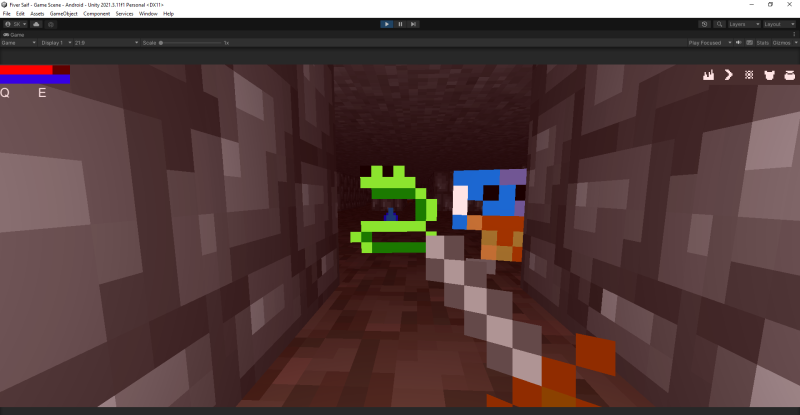Open the Window menu

pos(148,14)
